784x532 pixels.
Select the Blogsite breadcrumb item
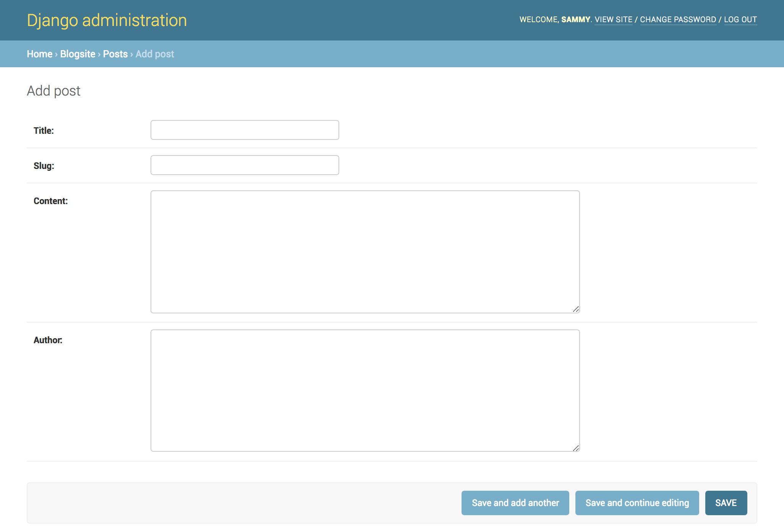tap(77, 54)
